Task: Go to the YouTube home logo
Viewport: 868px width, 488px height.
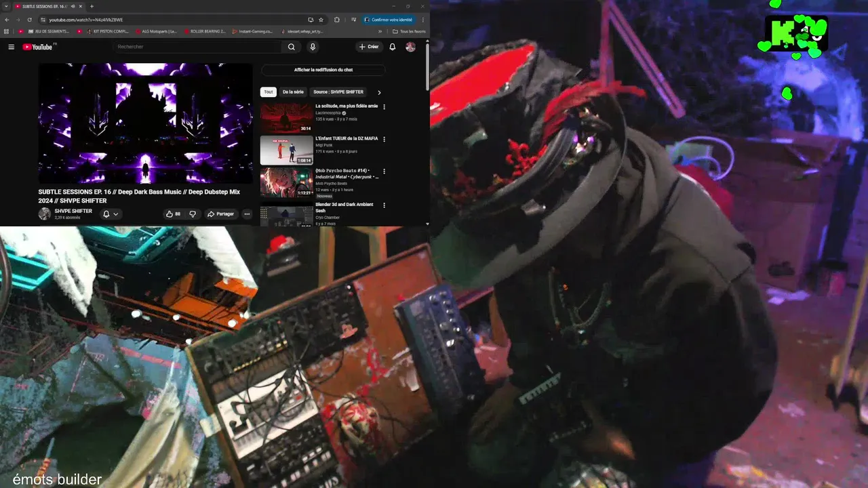Action: click(x=37, y=47)
